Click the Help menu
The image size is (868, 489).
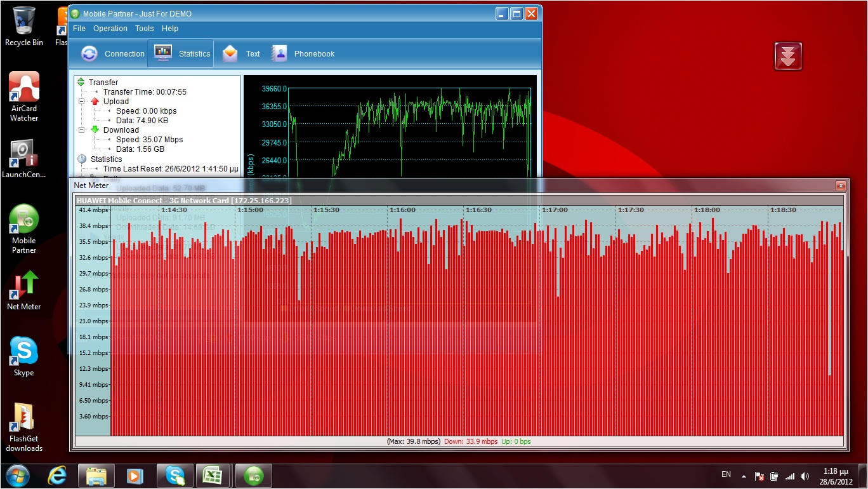[170, 29]
